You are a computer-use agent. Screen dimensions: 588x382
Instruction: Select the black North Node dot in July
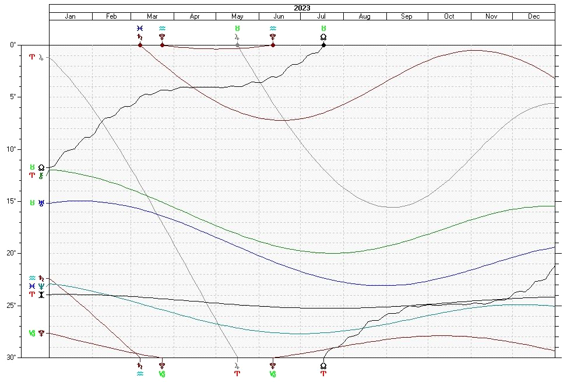point(323,45)
